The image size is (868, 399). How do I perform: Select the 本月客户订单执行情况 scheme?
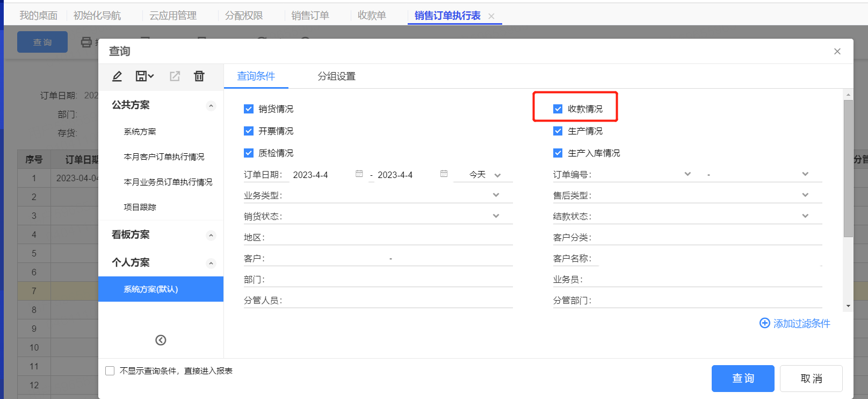164,157
